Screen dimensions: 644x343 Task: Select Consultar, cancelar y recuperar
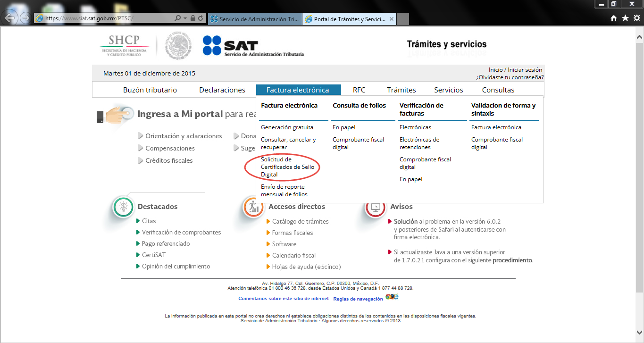click(x=288, y=143)
